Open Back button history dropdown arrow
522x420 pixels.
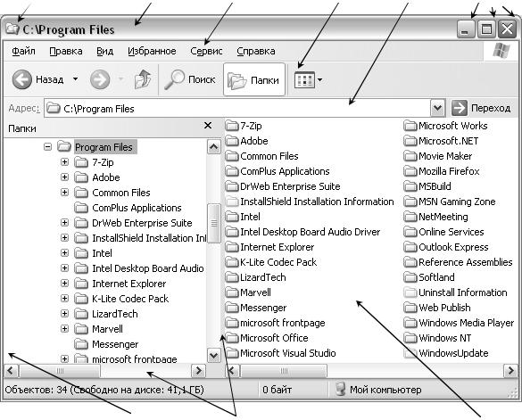click(76, 79)
